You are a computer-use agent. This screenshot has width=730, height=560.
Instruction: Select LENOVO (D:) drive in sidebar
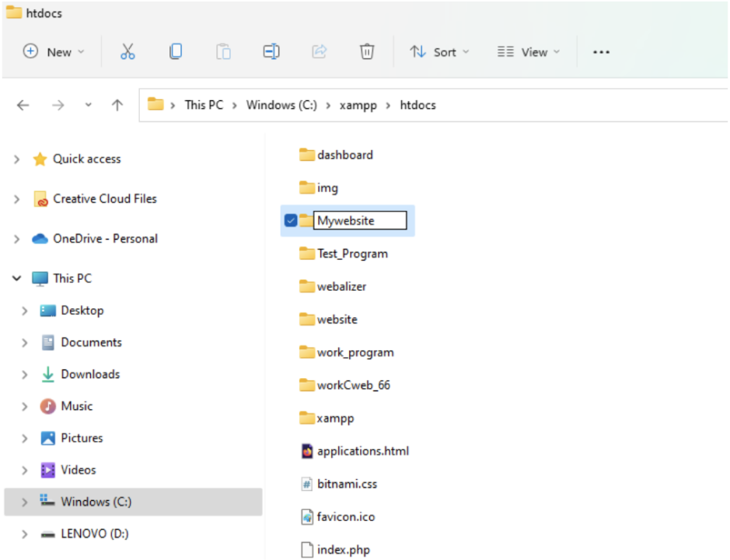(x=95, y=534)
